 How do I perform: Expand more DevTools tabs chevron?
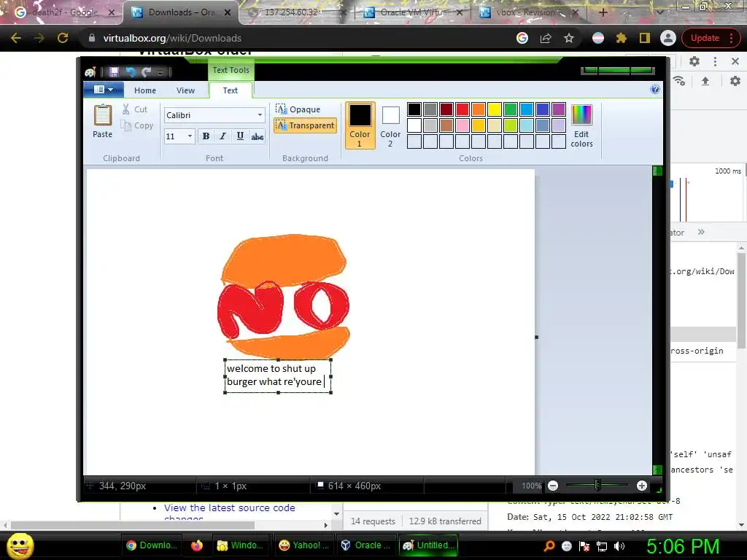(x=701, y=232)
